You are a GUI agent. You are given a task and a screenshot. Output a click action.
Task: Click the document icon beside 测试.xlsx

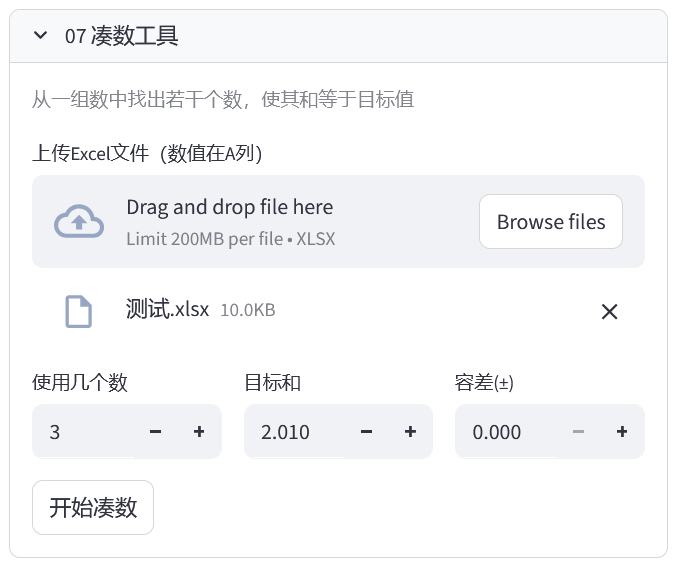[78, 311]
